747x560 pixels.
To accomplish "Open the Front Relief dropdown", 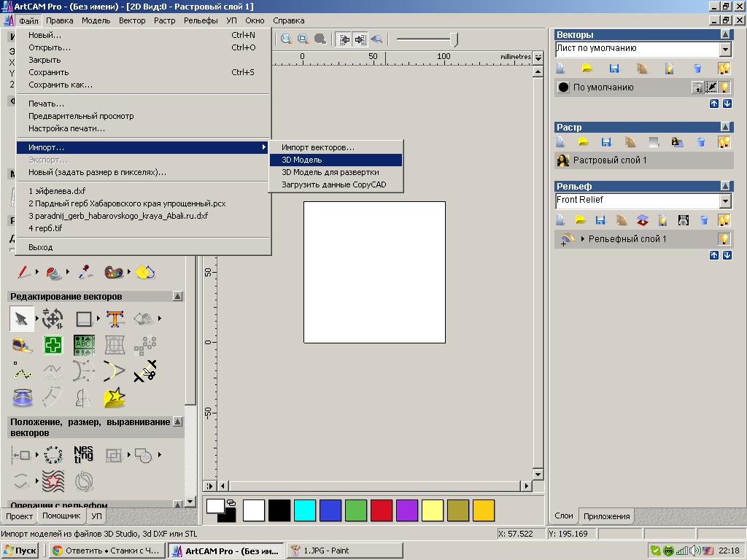I will pos(725,201).
